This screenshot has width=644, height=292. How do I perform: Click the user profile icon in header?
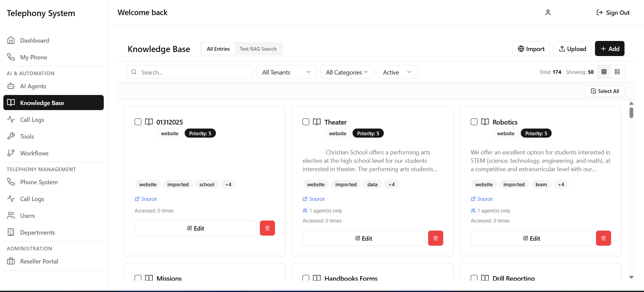[x=548, y=12]
